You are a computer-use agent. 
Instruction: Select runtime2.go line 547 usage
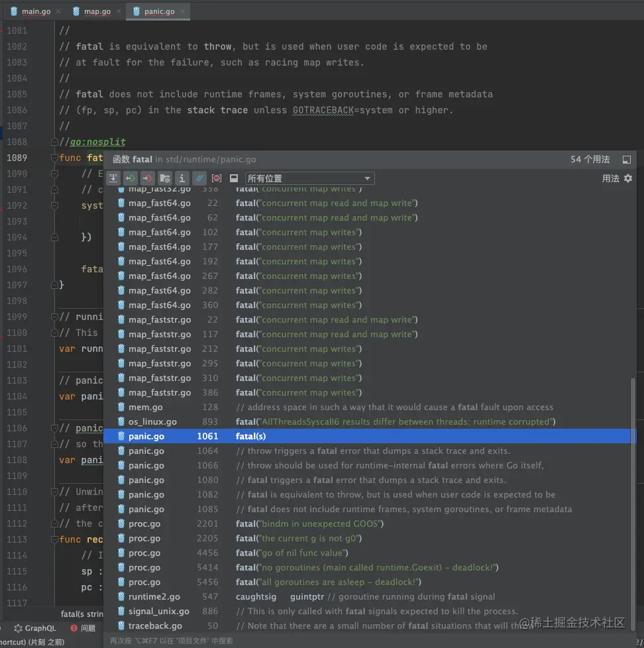367,596
